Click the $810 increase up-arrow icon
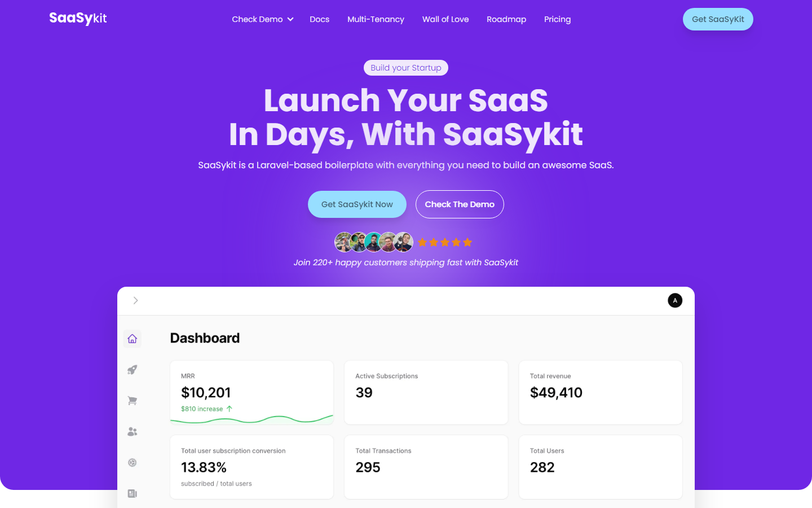 click(x=230, y=409)
